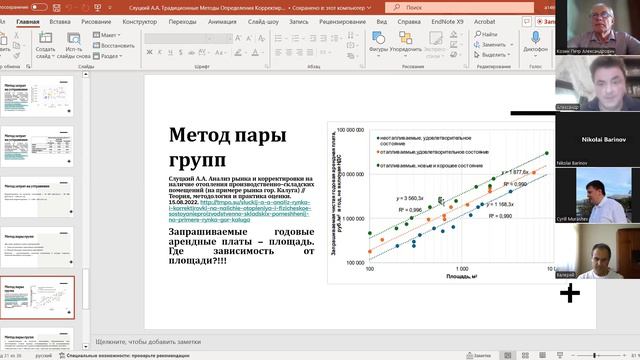Click the Диктофон microphone icon
640x360 pixels.
(x=536, y=38)
